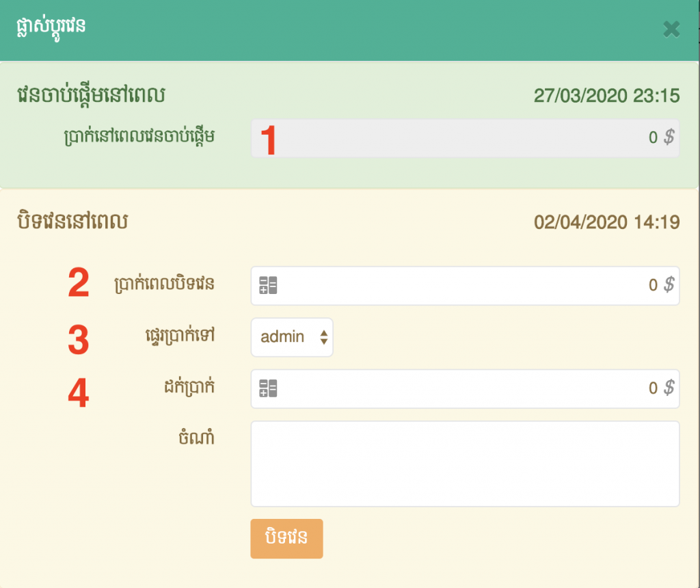Click the red number 2 marker

[79, 284]
